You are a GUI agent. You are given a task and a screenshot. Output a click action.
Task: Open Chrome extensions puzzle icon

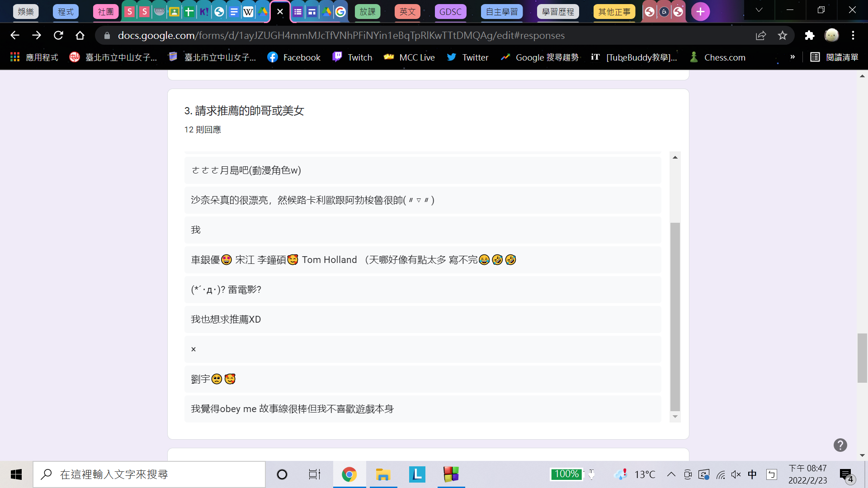tap(809, 35)
